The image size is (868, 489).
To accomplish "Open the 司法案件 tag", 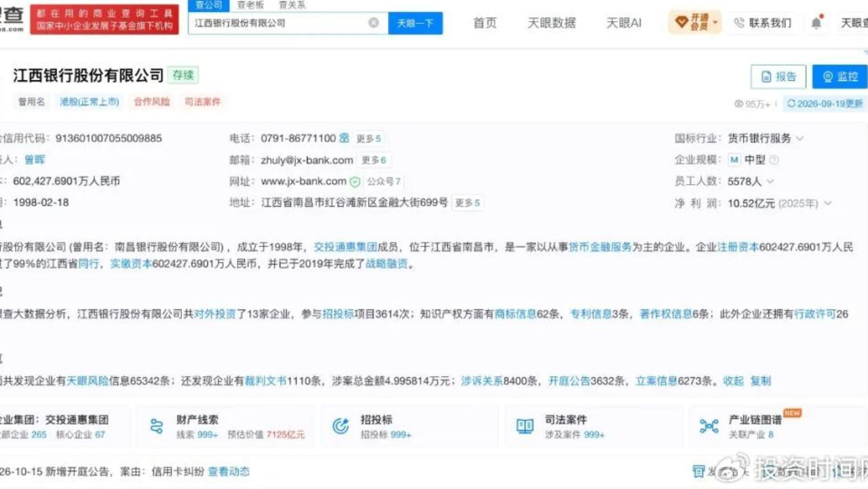I will click(203, 102).
